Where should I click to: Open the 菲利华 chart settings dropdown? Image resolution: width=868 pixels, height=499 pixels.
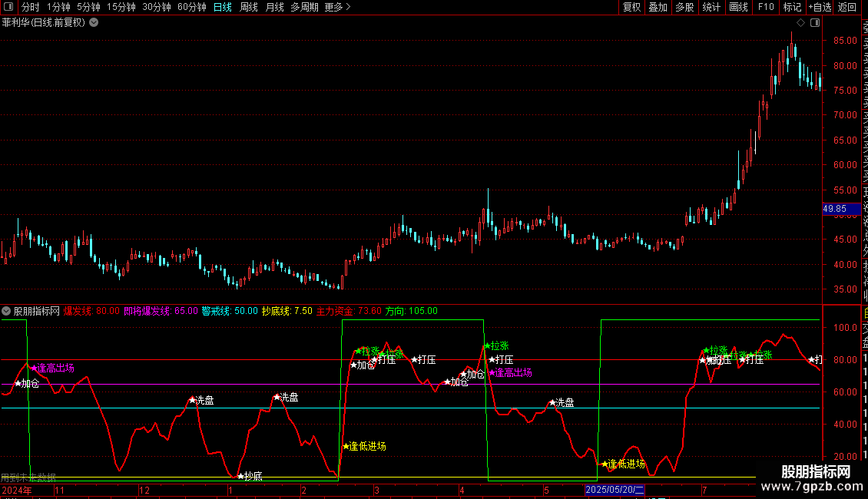[x=94, y=22]
